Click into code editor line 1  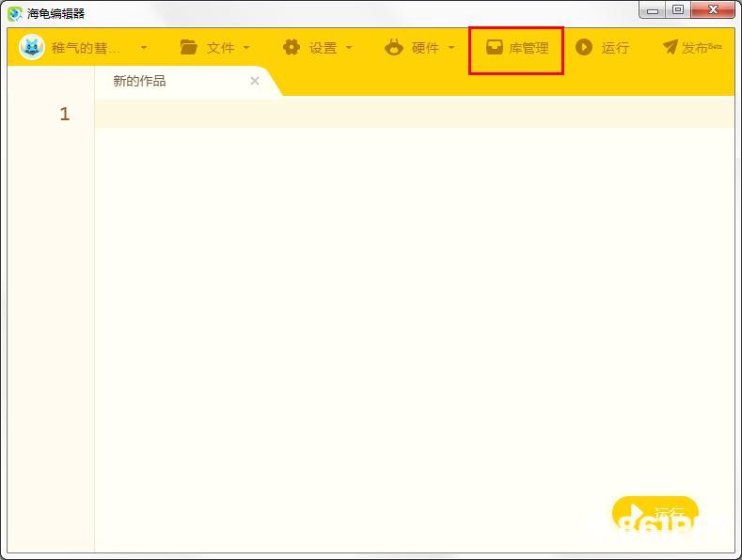(x=415, y=114)
